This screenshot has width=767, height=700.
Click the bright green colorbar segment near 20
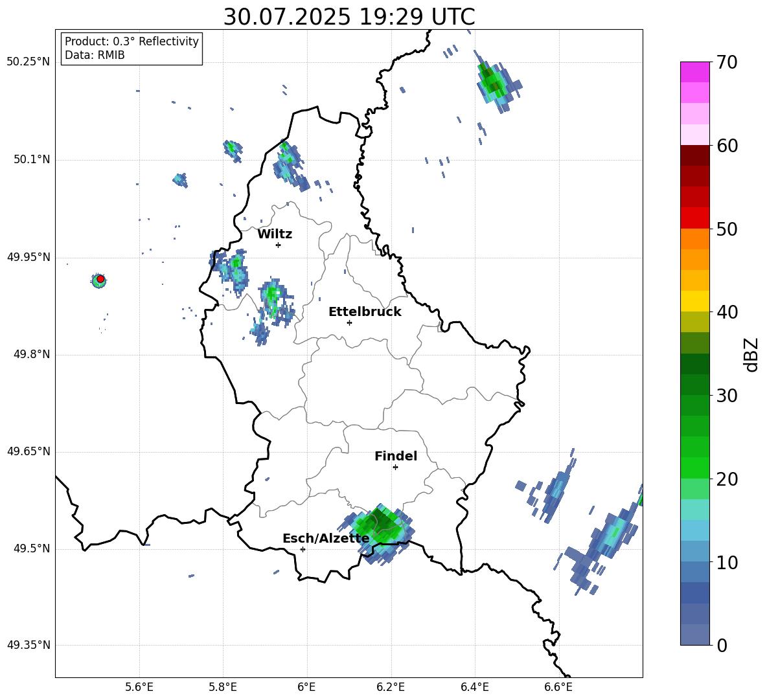click(694, 468)
